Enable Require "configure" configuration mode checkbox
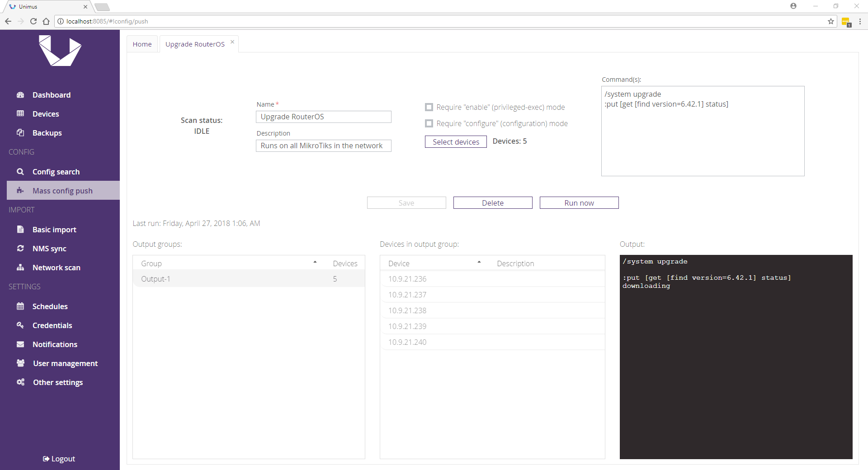The image size is (868, 470). [x=429, y=123]
